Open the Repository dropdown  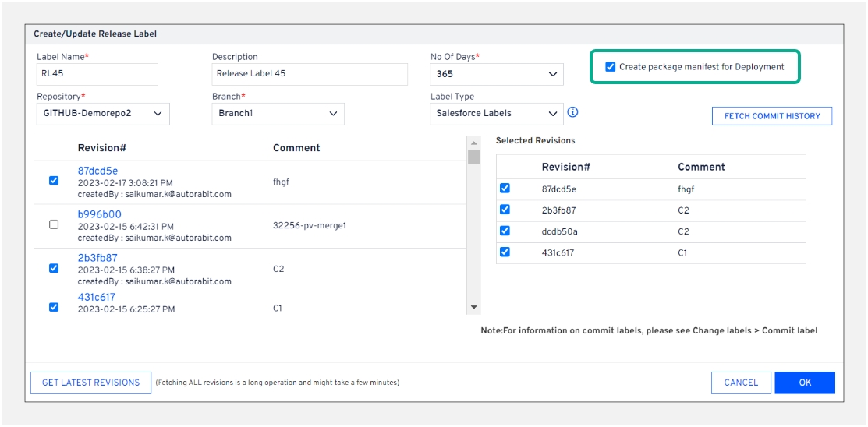click(103, 114)
